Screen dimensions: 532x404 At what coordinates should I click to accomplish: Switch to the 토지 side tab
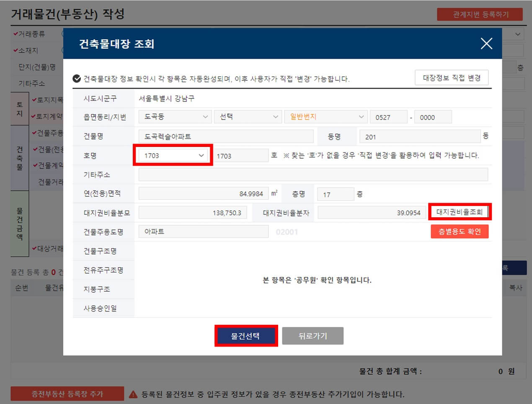18,108
